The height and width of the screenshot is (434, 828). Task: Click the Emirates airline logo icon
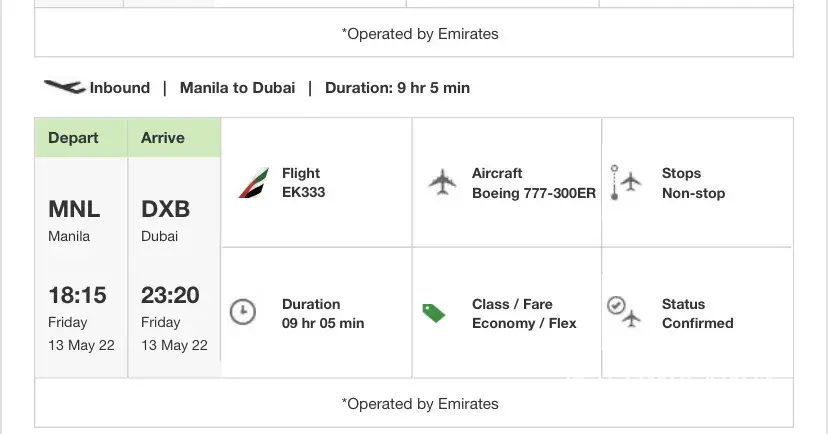pos(253,183)
